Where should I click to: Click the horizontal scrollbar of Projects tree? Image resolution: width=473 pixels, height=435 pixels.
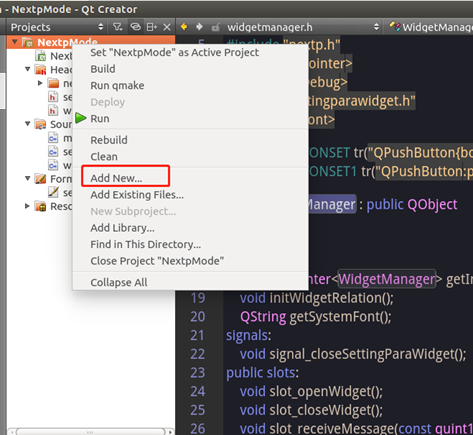click(x=90, y=432)
